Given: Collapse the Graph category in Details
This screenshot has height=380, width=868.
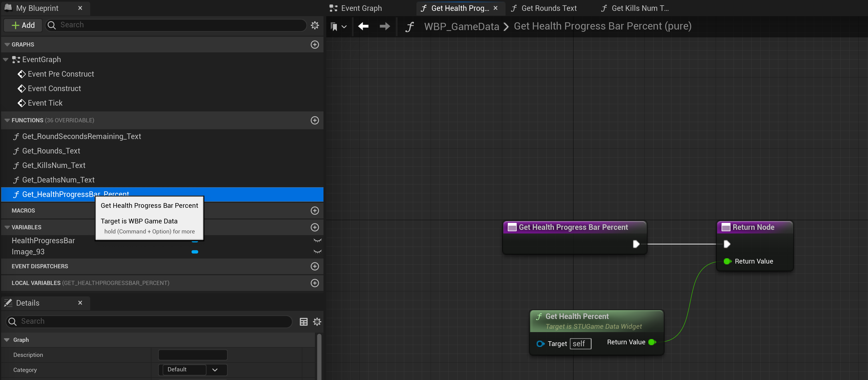Looking at the screenshot, I should tap(7, 340).
